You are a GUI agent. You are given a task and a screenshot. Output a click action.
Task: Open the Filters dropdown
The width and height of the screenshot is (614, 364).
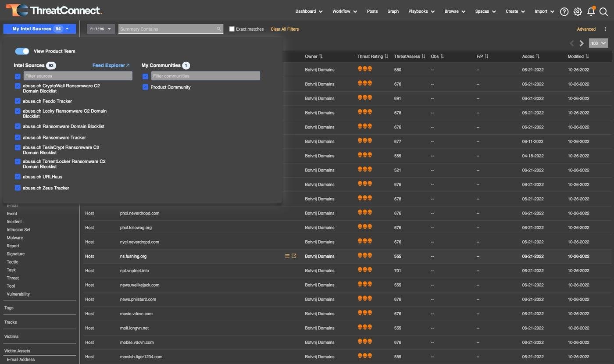coord(100,29)
